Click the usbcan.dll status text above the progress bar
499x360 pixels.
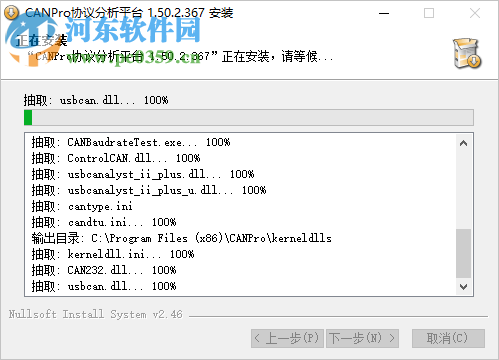[96, 100]
